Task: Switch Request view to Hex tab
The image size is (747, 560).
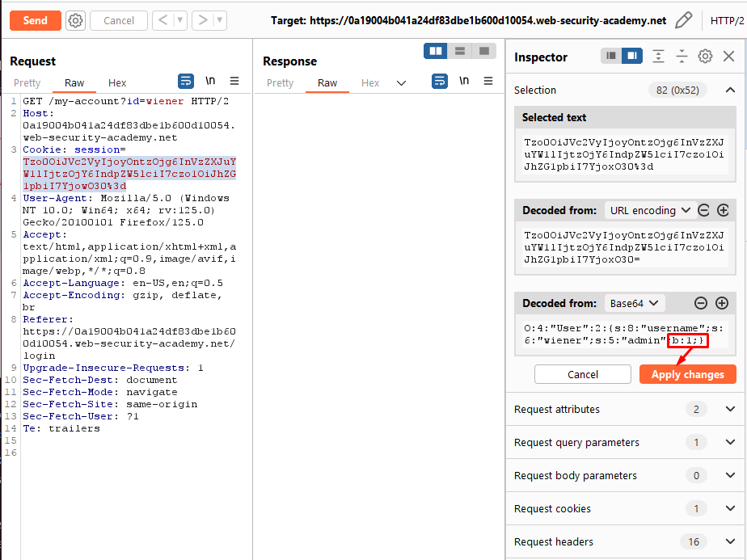Action: 117,83
